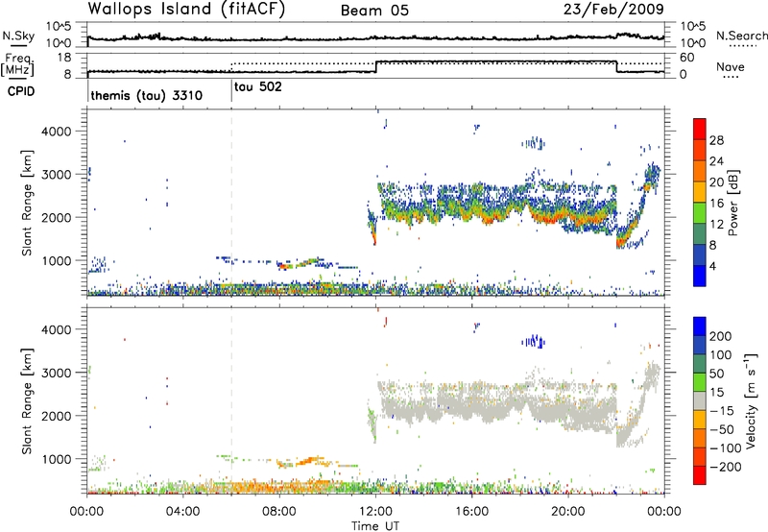This screenshot has width=768, height=532.
Task: Click the '28' power scale value
Action: pyautogui.click(x=716, y=140)
